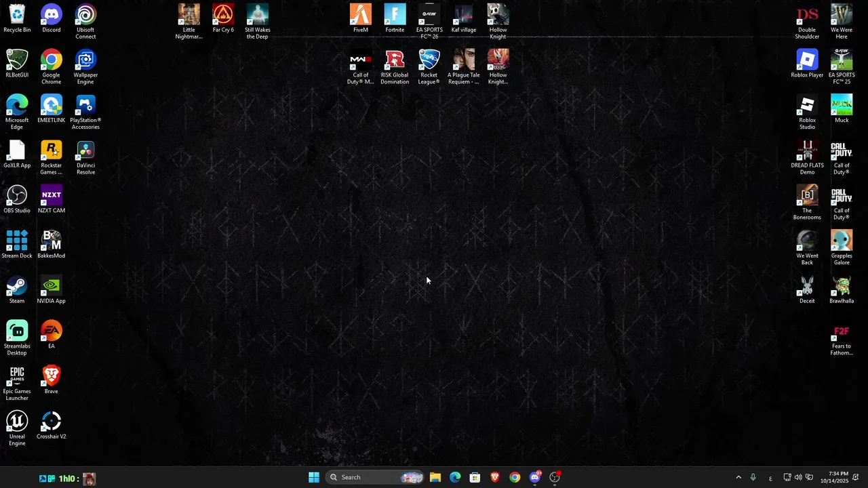
Task: Open the Rocket League shortcut
Action: click(x=429, y=67)
